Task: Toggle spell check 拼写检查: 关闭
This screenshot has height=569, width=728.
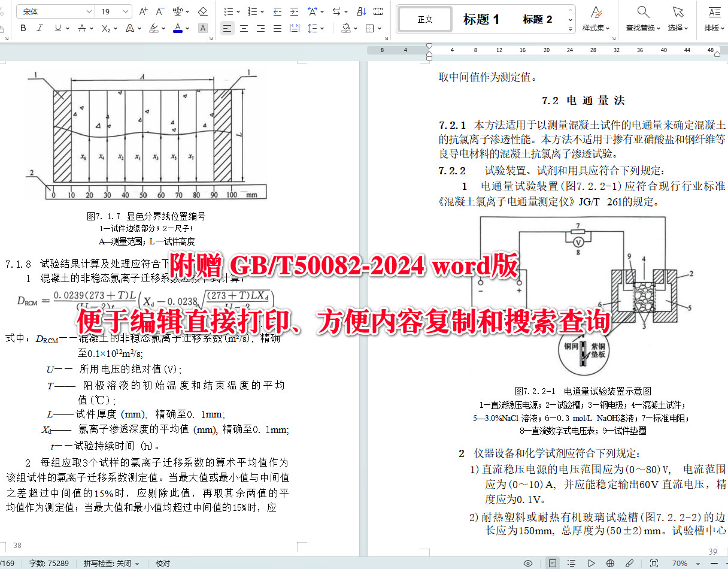Action: click(111, 563)
